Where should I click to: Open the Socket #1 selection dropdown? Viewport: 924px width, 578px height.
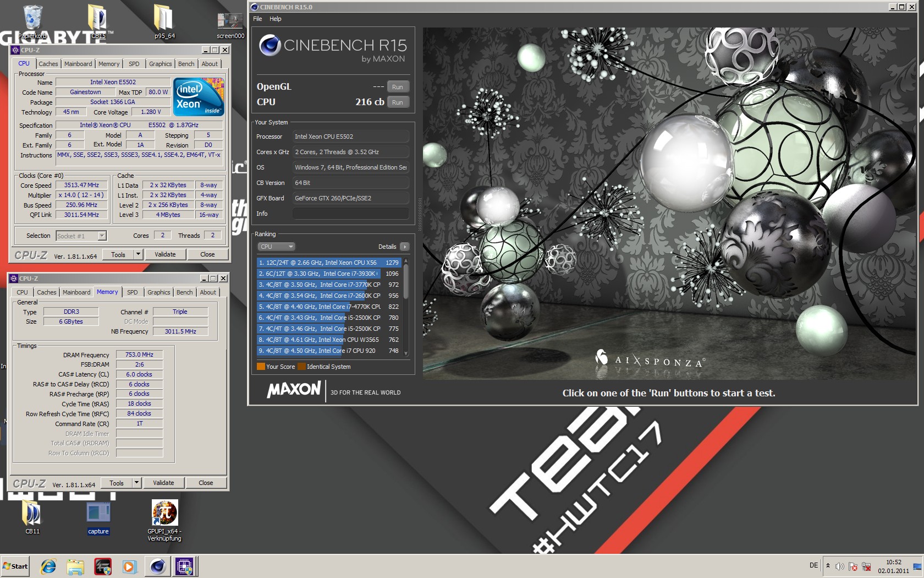[81, 236]
